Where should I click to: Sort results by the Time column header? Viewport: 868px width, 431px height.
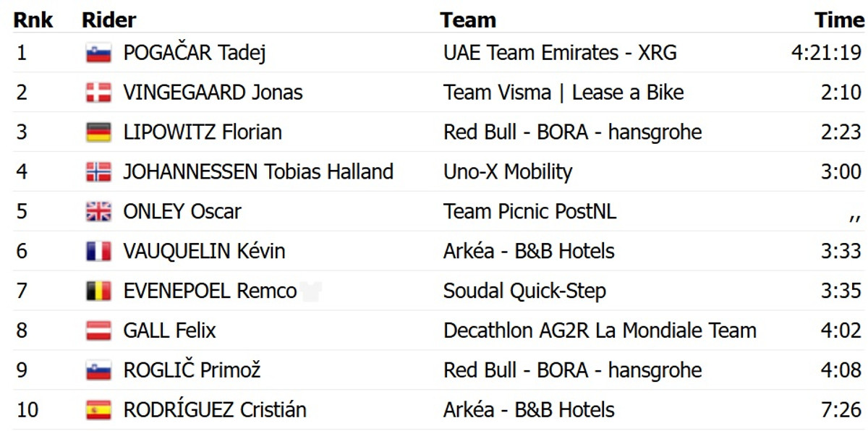(x=839, y=20)
